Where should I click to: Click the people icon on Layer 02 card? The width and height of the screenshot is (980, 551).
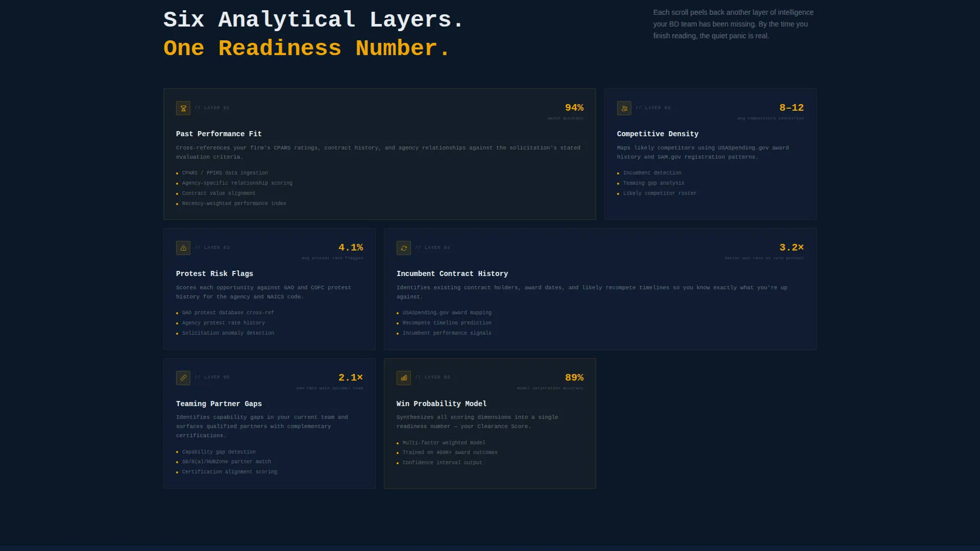[x=624, y=108]
